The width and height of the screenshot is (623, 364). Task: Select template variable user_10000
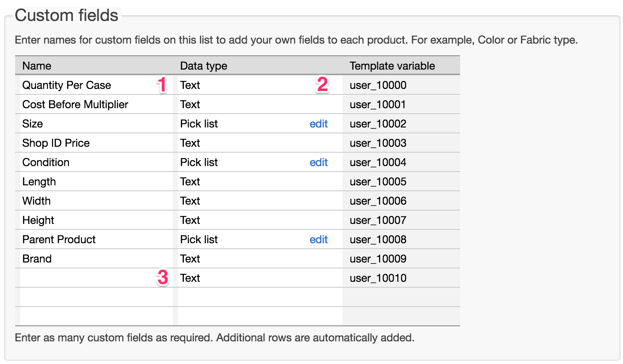(x=378, y=85)
